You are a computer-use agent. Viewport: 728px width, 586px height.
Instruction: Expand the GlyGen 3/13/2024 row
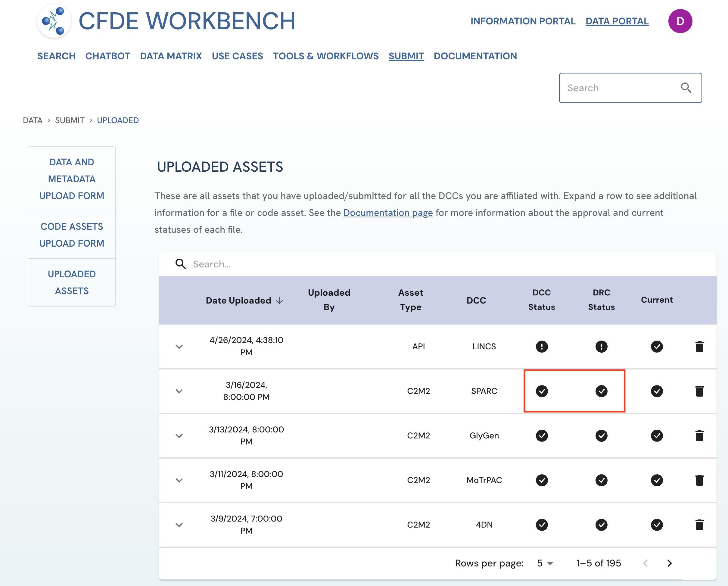(x=179, y=436)
